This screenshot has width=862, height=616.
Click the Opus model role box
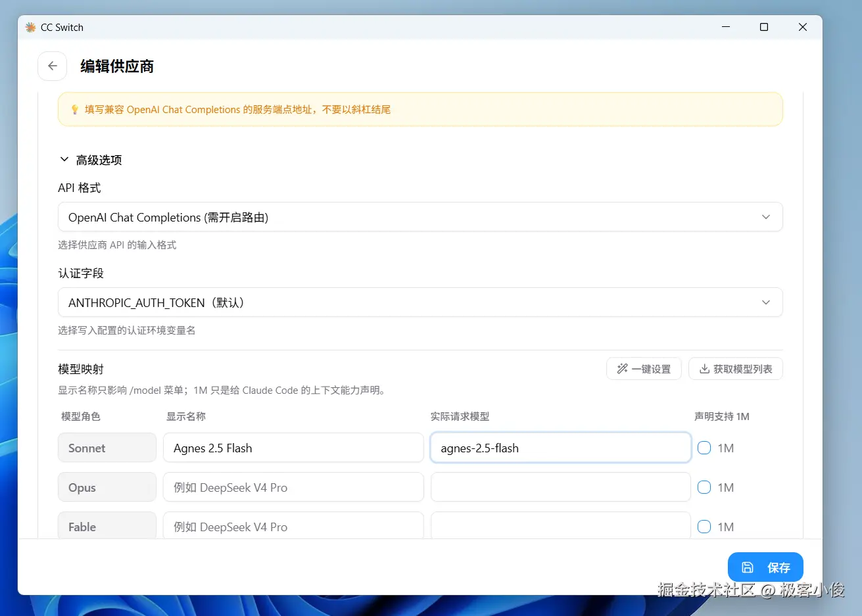[x=107, y=487]
